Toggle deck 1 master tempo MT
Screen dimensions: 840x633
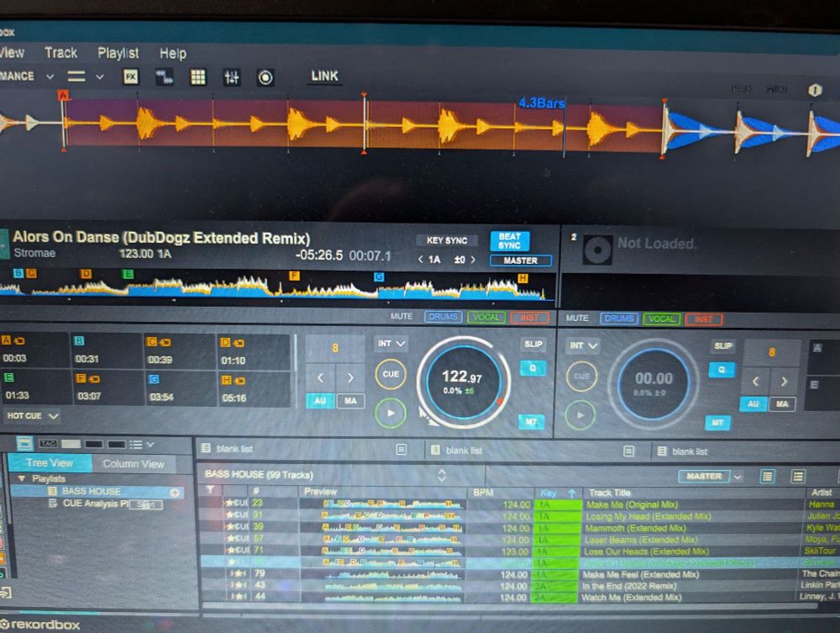click(532, 422)
